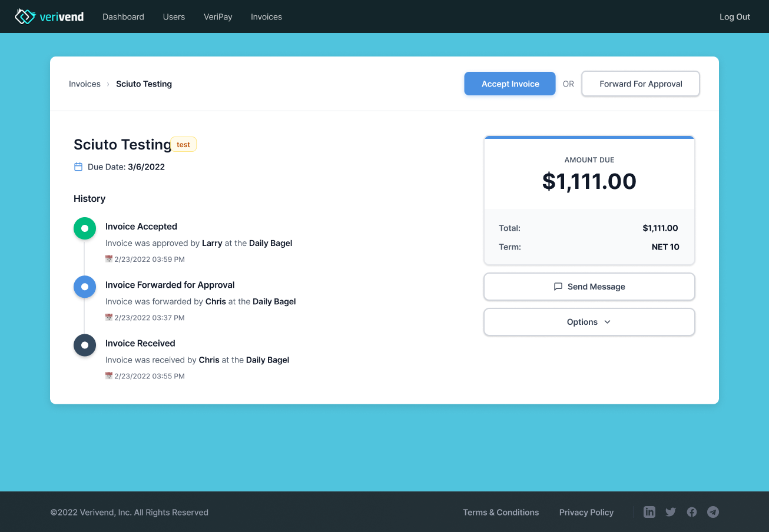Click the AMOUNT DUE label
769x532 pixels.
[x=589, y=159]
